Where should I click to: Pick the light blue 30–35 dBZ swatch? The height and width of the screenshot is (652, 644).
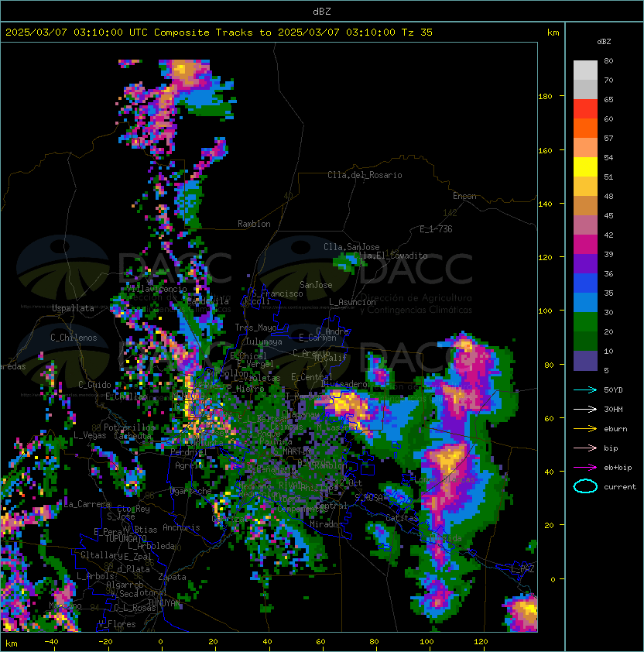pyautogui.click(x=585, y=303)
